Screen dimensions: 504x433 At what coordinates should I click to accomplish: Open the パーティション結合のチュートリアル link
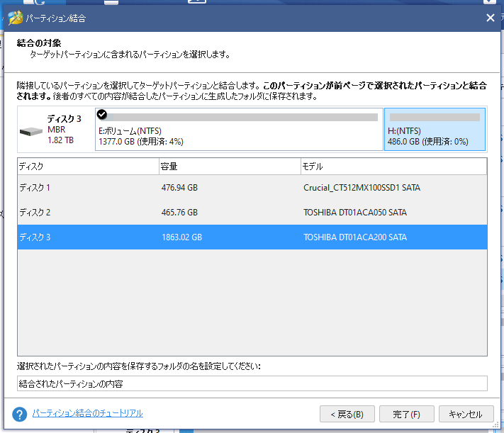[87, 413]
